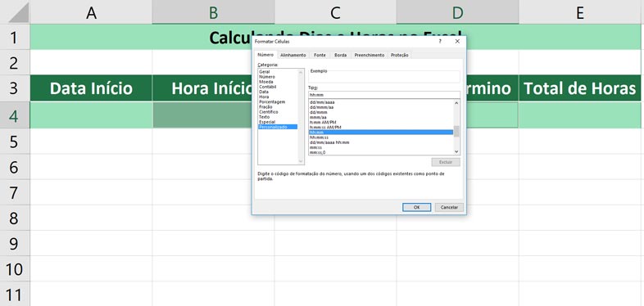Select row 2 header
Image resolution: width=644 pixels, height=306 pixels.
(x=15, y=62)
